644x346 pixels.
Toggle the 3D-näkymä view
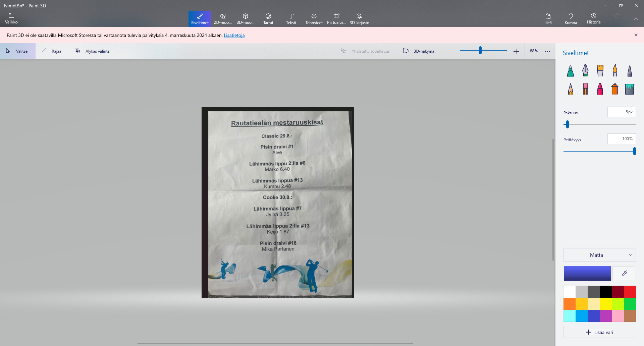(x=419, y=51)
